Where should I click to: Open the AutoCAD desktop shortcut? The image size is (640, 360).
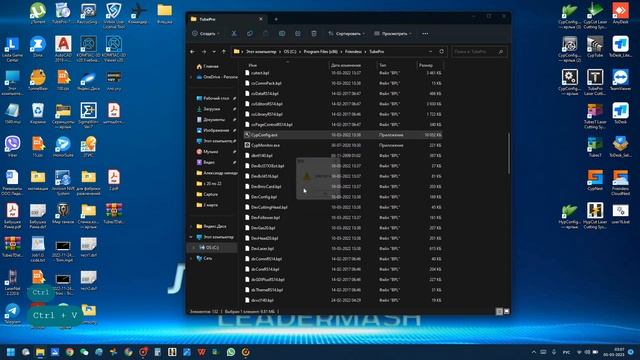pyautogui.click(x=63, y=49)
